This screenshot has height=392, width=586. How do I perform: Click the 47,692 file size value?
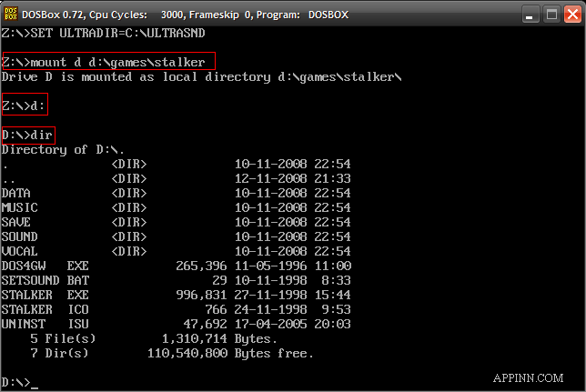pyautogui.click(x=205, y=325)
